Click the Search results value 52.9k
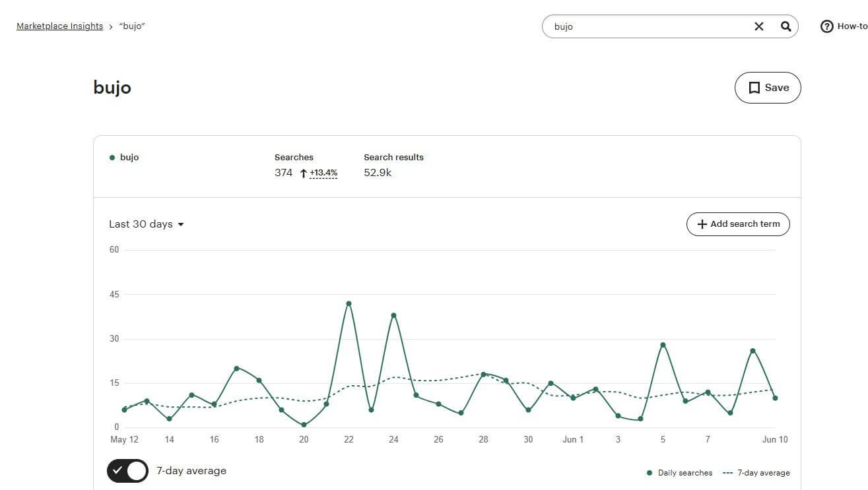Image resolution: width=868 pixels, height=490 pixels. [x=378, y=173]
